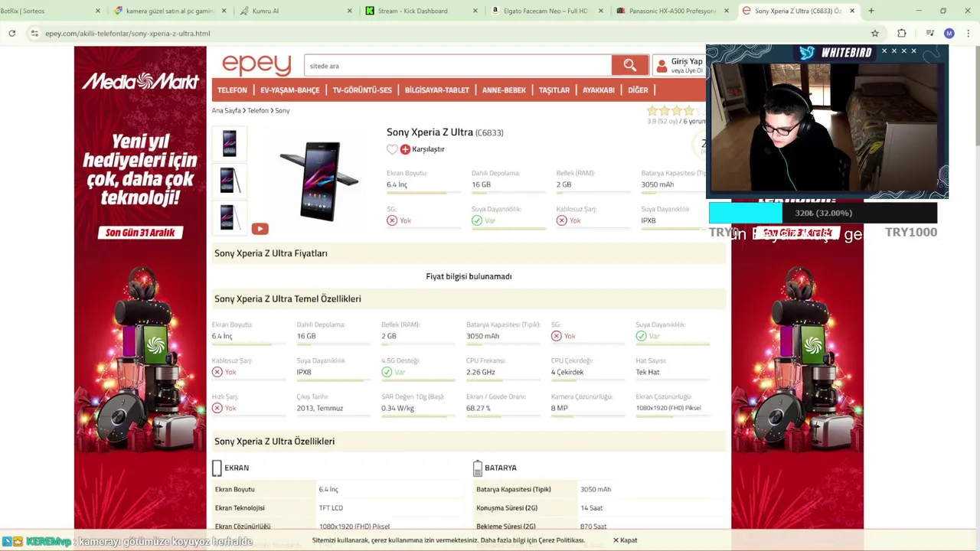980x551 pixels.
Task: Open the site information icon in address bar
Action: [34, 33]
